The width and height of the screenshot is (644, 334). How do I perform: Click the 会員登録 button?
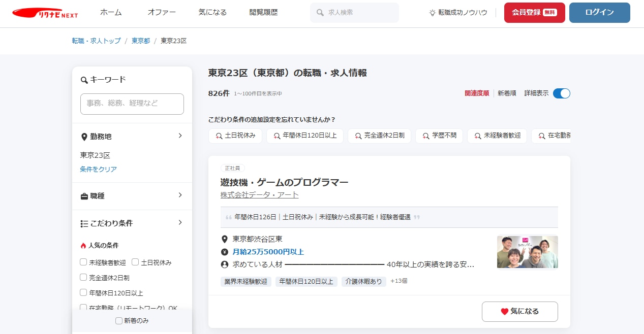click(x=534, y=13)
